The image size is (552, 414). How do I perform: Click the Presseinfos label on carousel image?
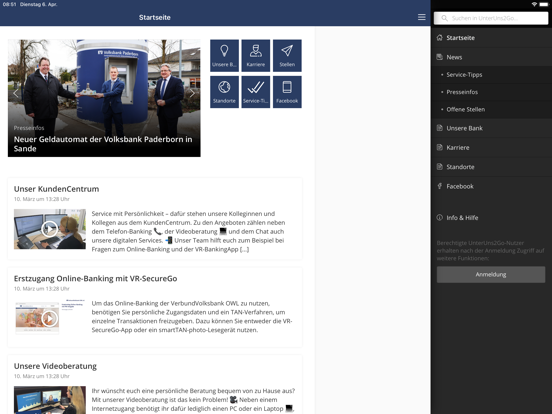(29, 128)
